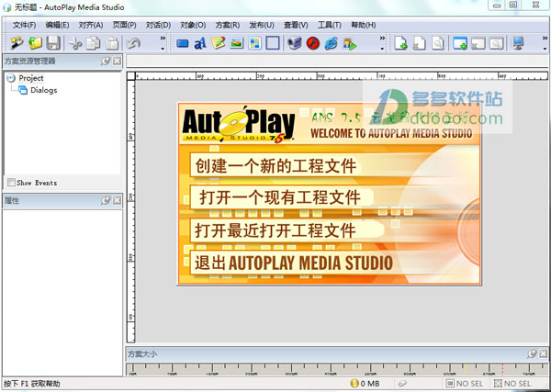551x392 pixels.
Task: Insert a Hotspot with the dashed-rectangle icon
Action: point(273,43)
